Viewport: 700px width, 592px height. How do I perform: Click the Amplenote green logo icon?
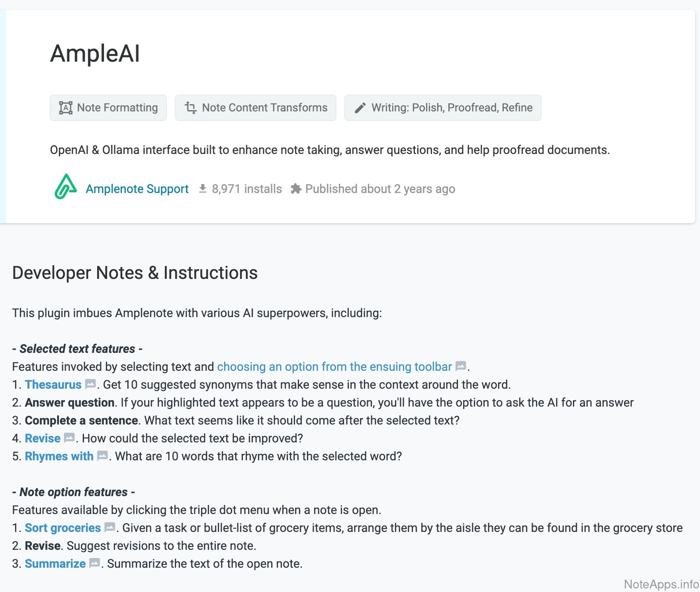[x=66, y=187]
